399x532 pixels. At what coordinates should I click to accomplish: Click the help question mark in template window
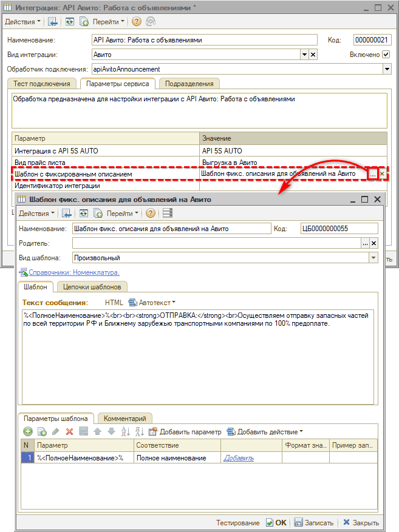(x=150, y=214)
